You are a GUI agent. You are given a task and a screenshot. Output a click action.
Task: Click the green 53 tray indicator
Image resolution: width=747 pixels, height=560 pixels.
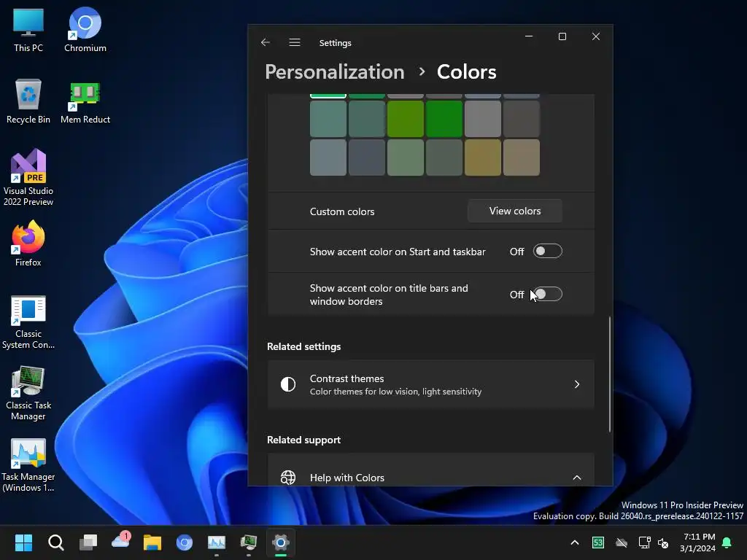pos(598,542)
